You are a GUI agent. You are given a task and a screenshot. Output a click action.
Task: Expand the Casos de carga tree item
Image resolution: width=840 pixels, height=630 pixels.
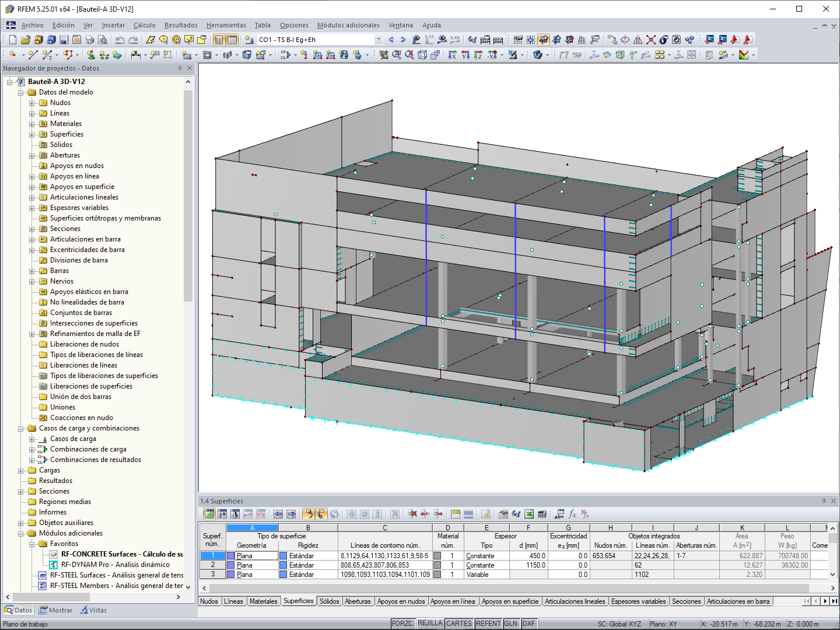click(x=33, y=439)
